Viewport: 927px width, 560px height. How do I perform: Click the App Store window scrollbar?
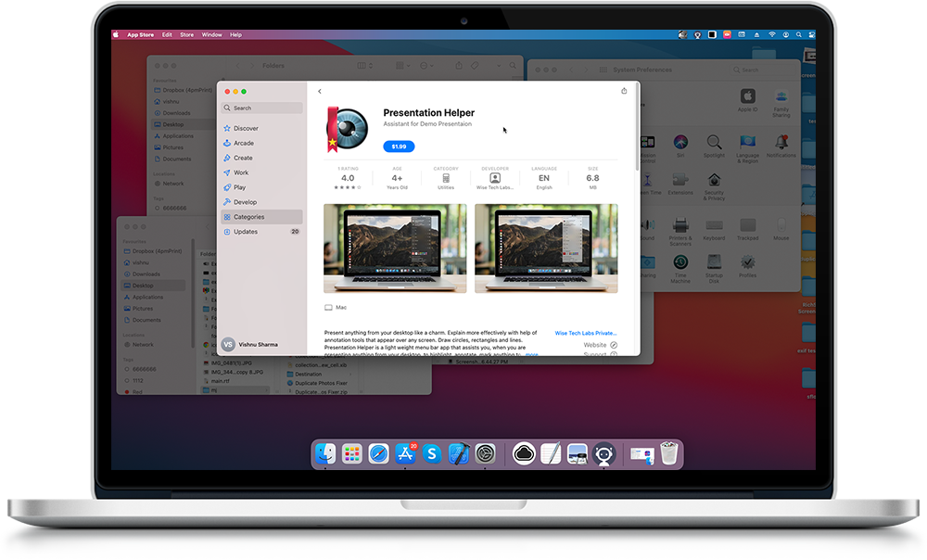pyautogui.click(x=638, y=127)
